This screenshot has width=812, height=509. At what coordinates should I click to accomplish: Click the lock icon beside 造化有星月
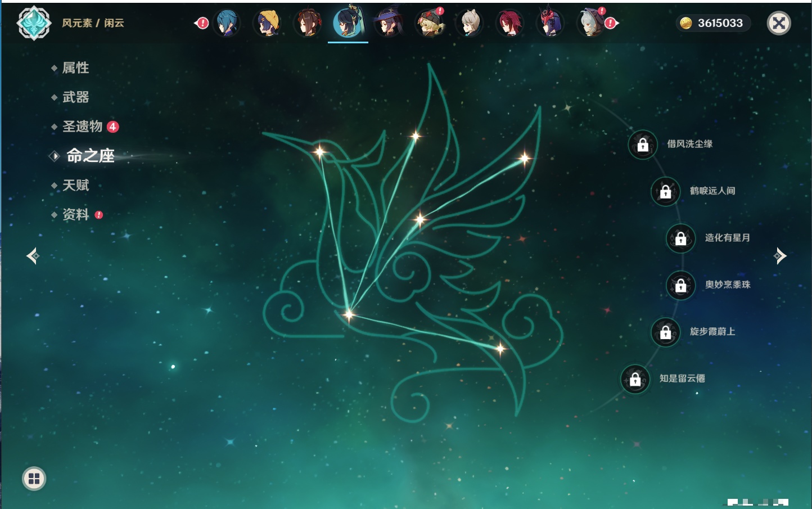click(681, 238)
